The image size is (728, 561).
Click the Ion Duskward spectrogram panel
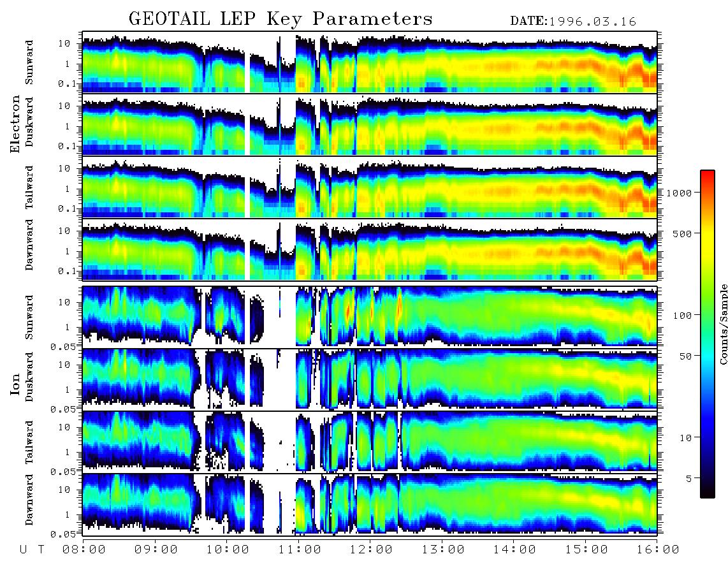point(370,379)
